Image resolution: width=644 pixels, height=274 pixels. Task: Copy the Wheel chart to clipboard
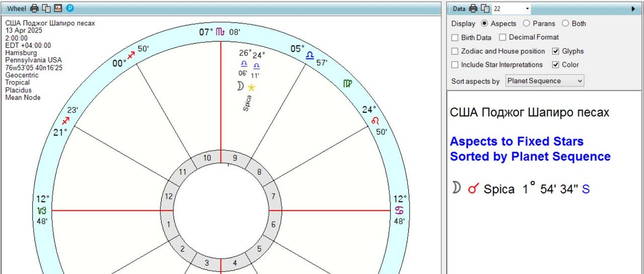[46, 8]
